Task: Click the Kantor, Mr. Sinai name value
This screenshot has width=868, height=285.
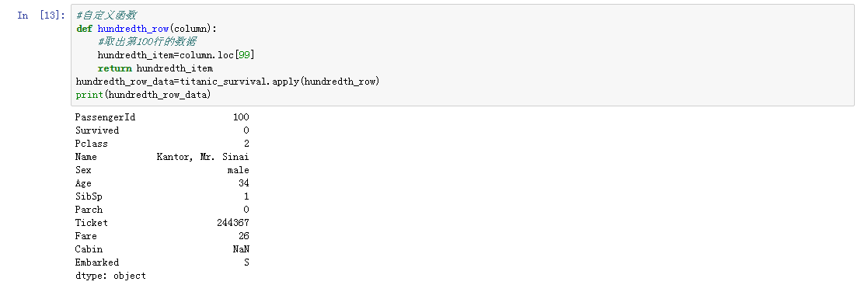Action: [203, 157]
